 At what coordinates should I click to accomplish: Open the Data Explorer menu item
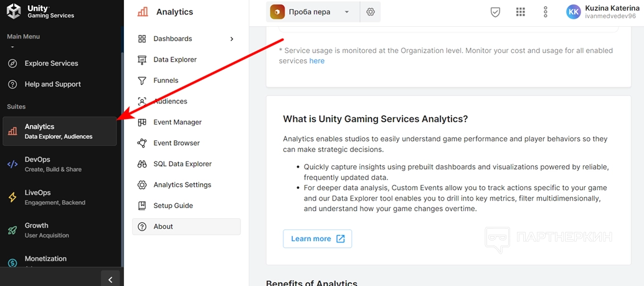(x=175, y=60)
